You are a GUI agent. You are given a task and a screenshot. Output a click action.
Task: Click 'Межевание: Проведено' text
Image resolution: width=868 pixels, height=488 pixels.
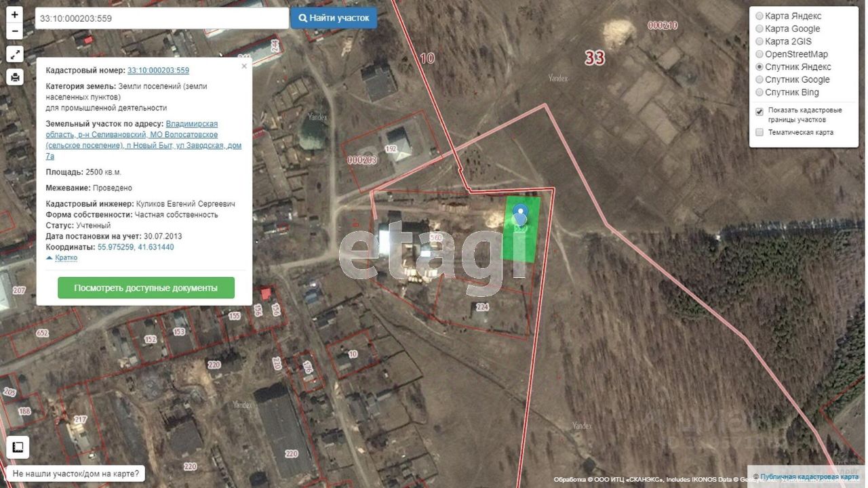pos(89,188)
